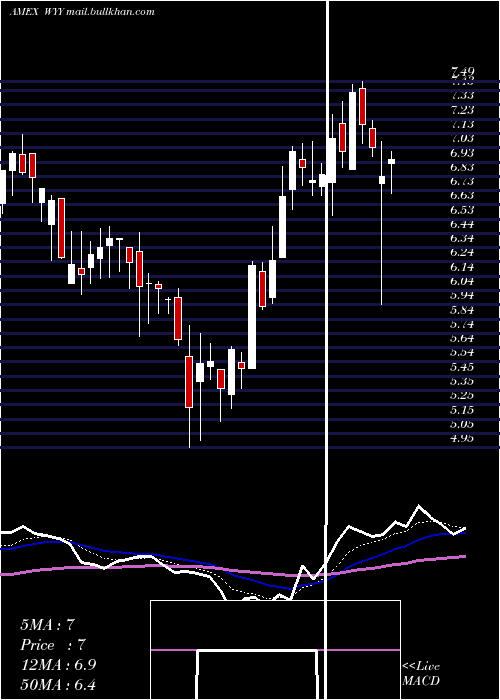Screen dimensions: 500x700
Task: Click the tall white candle at chart peak
Action: (353, 131)
